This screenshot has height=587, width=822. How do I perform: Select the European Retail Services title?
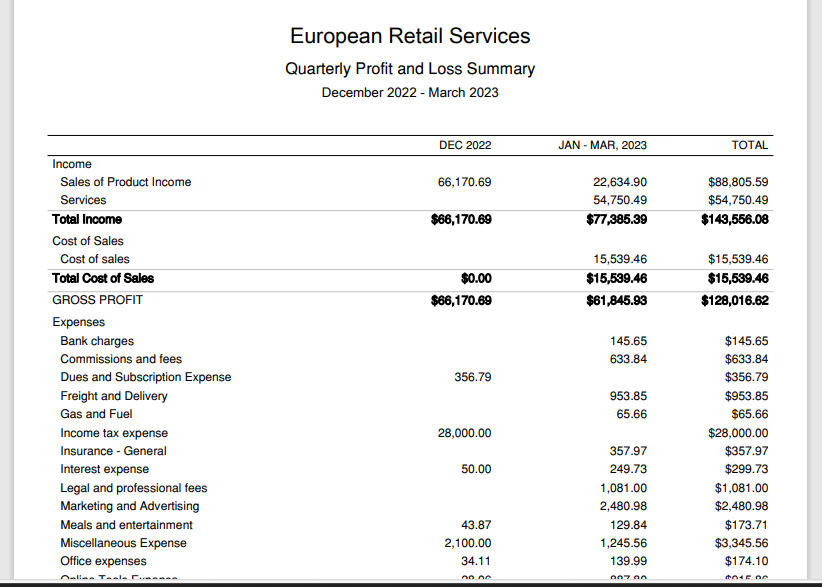(x=410, y=36)
